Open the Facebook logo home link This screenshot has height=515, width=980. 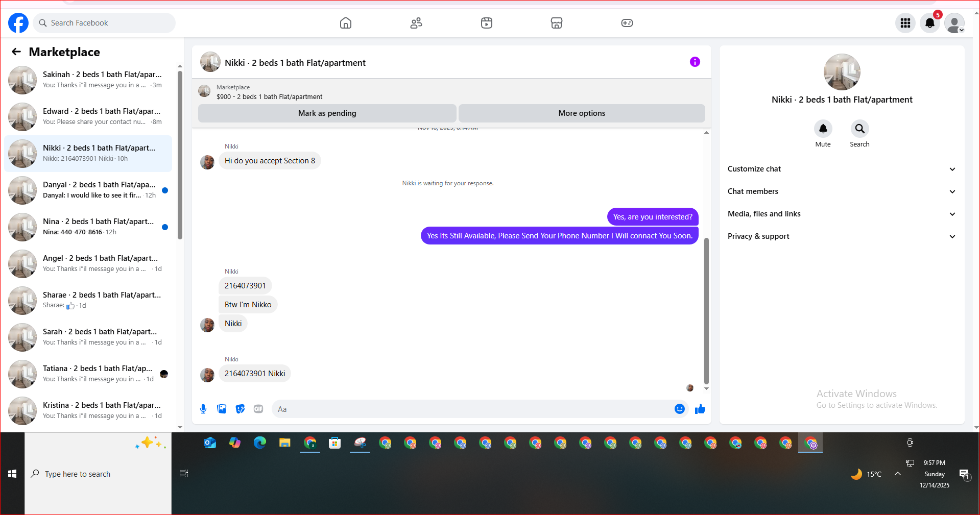click(18, 23)
